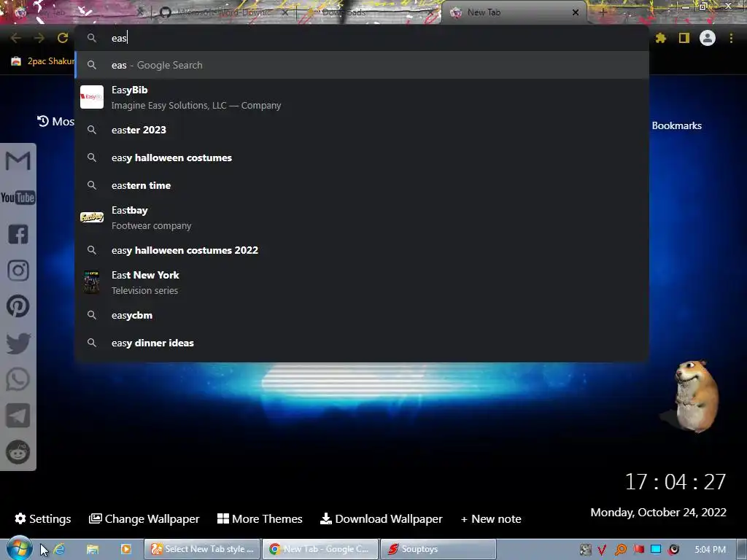This screenshot has height=560, width=747.
Task: Open WhatsApp from the sidebar
Action: (x=18, y=379)
